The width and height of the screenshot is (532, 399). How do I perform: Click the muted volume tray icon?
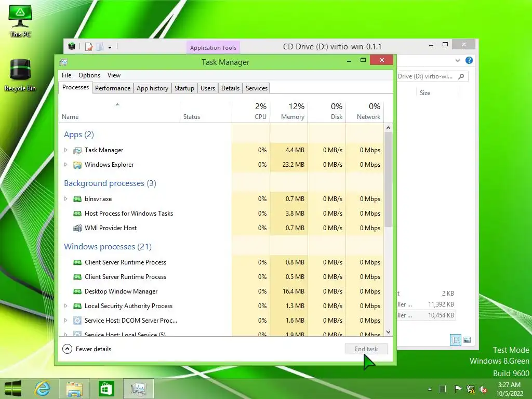[x=483, y=389]
